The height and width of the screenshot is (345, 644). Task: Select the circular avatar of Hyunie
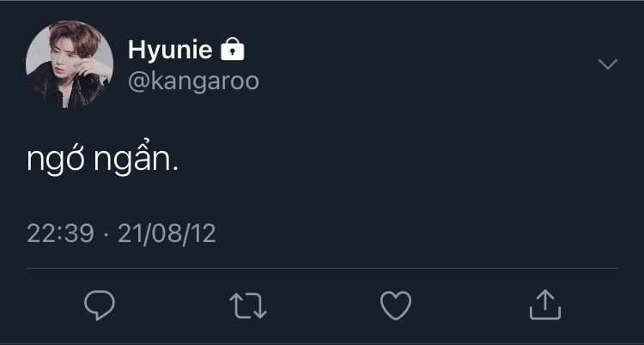(70, 64)
